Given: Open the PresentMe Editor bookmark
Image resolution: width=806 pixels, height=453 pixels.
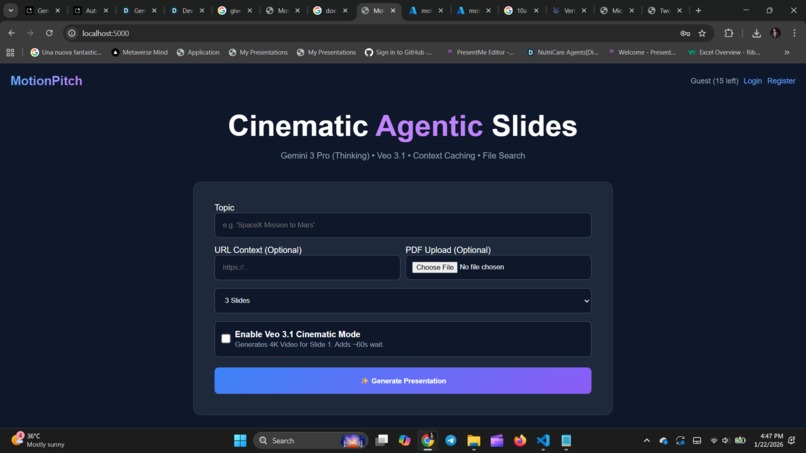Looking at the screenshot, I should [480, 52].
